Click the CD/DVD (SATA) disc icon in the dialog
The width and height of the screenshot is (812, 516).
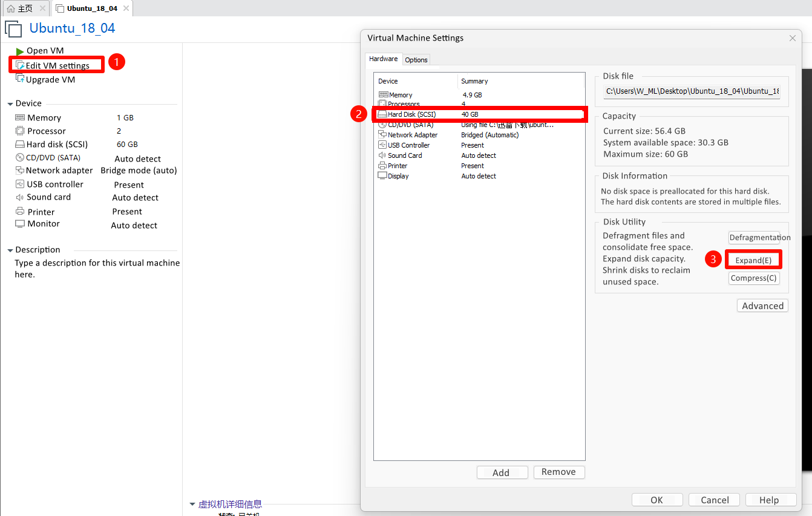[382, 125]
